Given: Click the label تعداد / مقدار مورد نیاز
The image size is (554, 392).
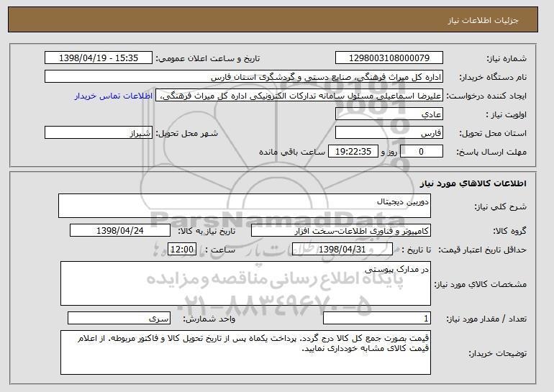Looking at the screenshot, I should (x=486, y=319).
